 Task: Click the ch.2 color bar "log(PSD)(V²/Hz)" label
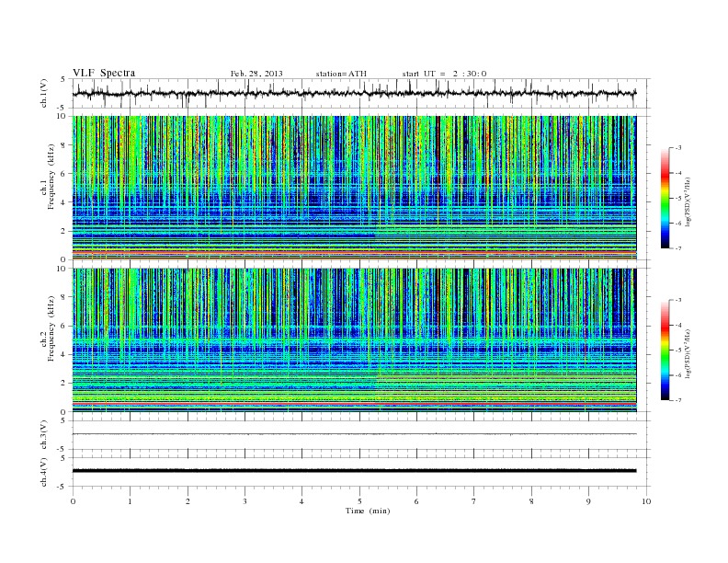[x=689, y=353]
